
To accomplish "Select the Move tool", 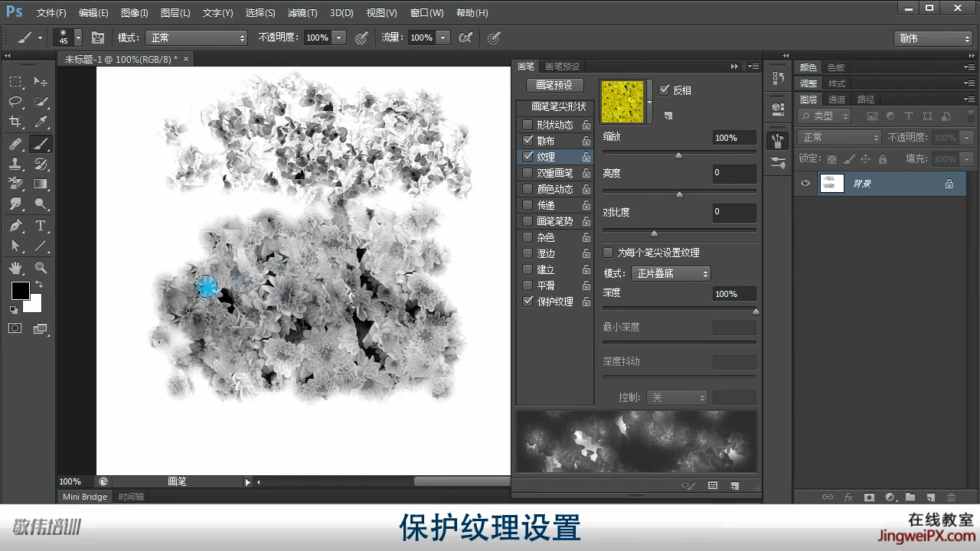I will point(41,82).
